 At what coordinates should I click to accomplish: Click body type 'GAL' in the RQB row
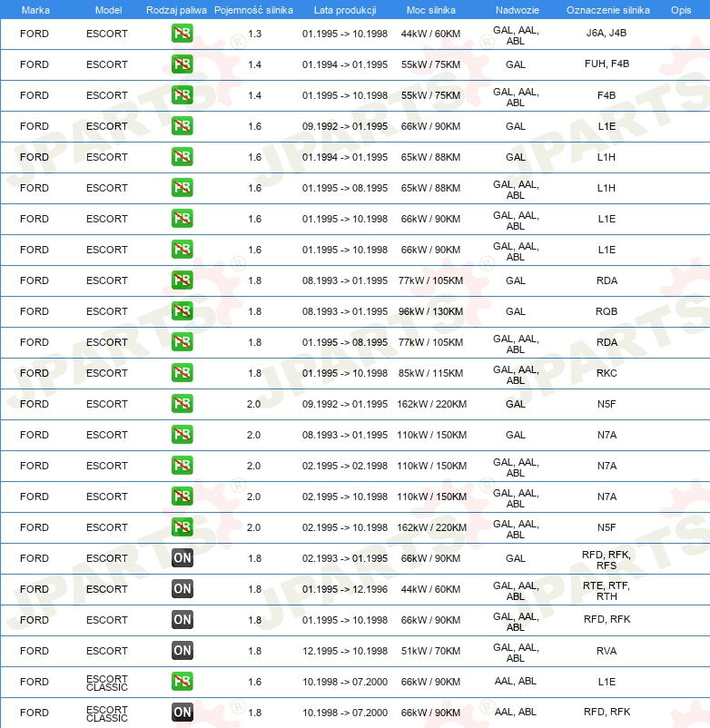516,311
